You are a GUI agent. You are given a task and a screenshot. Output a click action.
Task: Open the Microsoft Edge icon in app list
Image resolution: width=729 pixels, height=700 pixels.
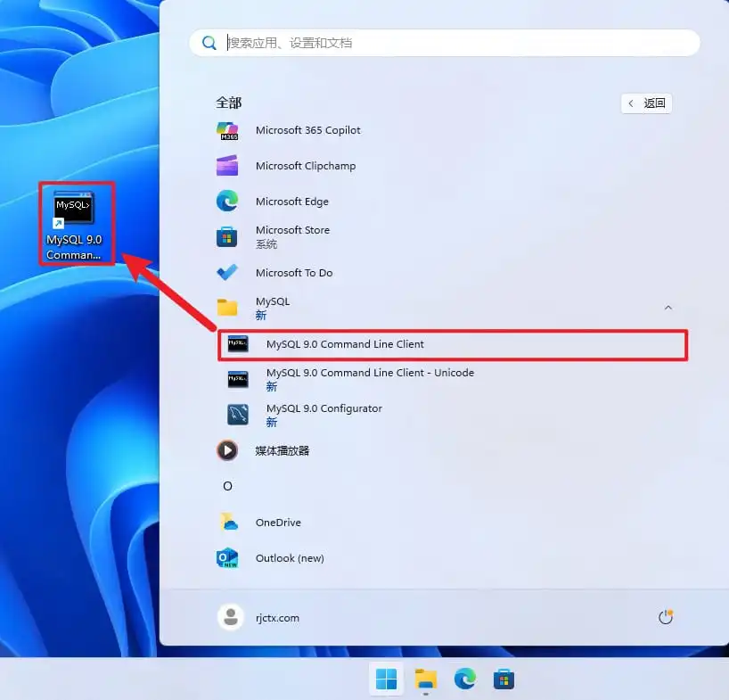coord(227,201)
